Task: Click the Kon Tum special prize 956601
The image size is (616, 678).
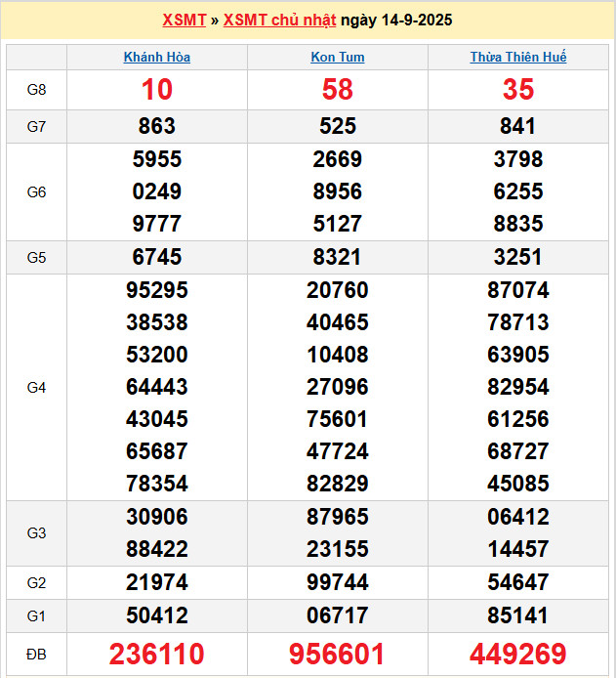Action: coord(338,654)
